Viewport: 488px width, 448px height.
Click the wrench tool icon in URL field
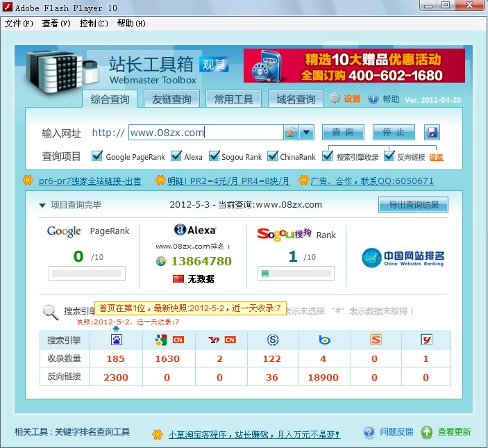tap(291, 132)
